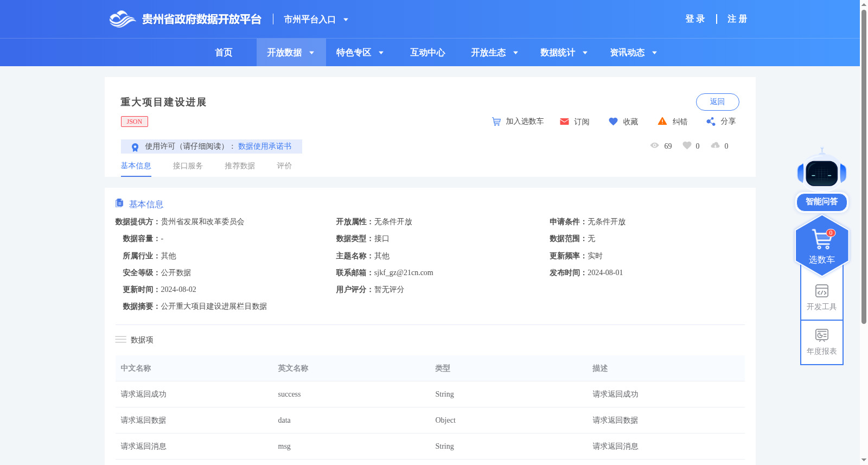Switch to the 评价 tab

[x=284, y=166]
